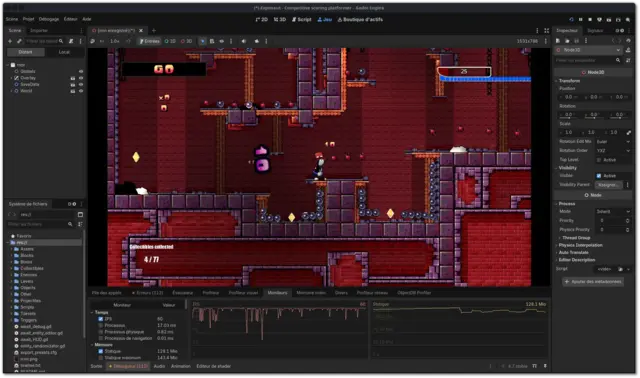Switch to the 2D workspace
This screenshot has height=378, width=640.
point(261,19)
